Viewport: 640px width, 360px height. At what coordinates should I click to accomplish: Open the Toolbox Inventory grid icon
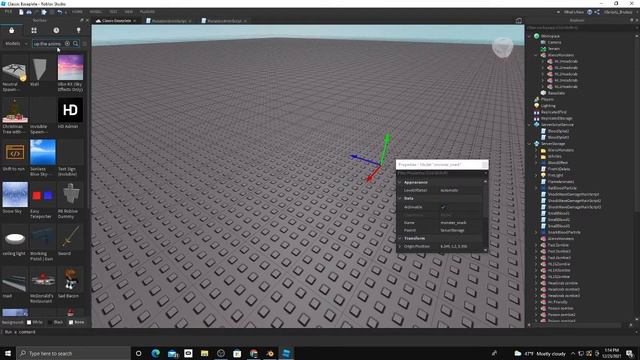click(34, 31)
